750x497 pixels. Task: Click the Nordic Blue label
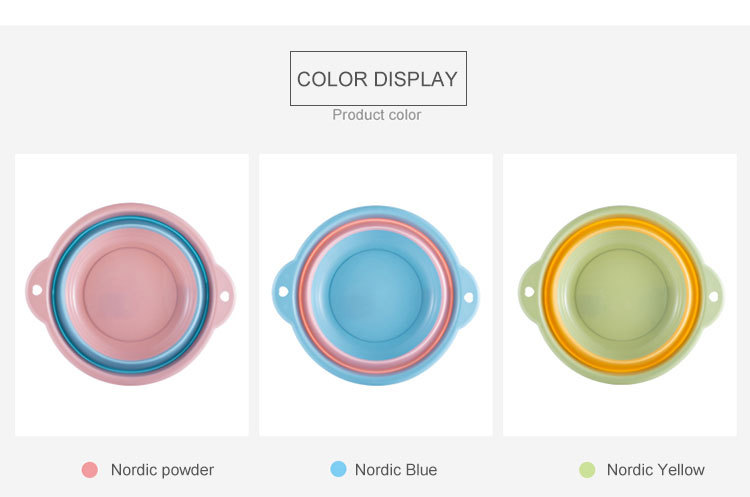(396, 470)
